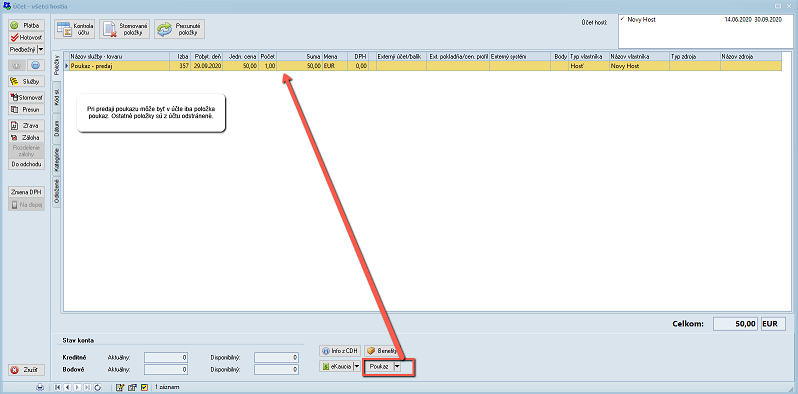Click the EUR currency cell in row
This screenshot has height=394, width=798.
pyautogui.click(x=334, y=66)
